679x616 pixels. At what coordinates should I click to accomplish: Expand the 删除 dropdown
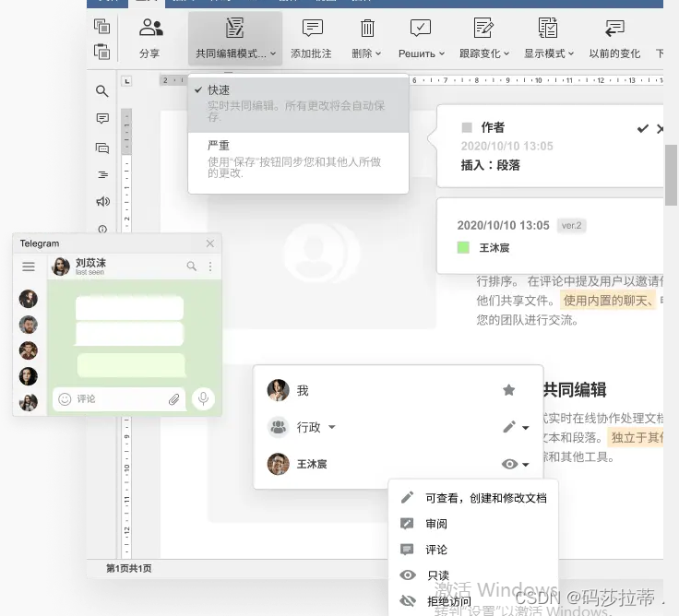(x=367, y=39)
